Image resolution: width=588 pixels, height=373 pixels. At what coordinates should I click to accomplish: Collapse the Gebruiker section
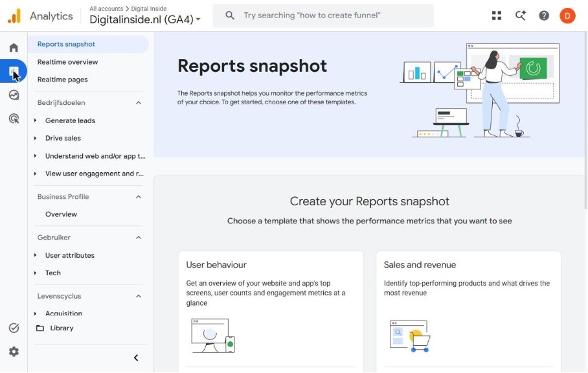[139, 237]
